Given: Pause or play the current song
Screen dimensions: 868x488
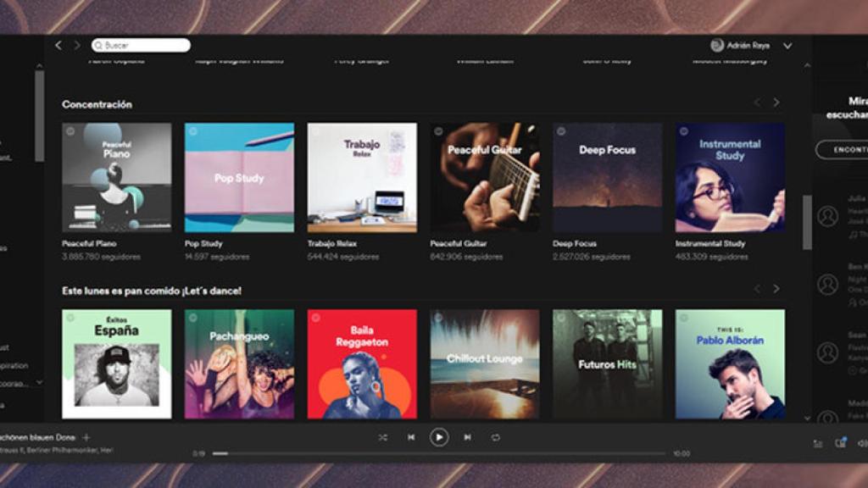Looking at the screenshot, I should coord(439,437).
